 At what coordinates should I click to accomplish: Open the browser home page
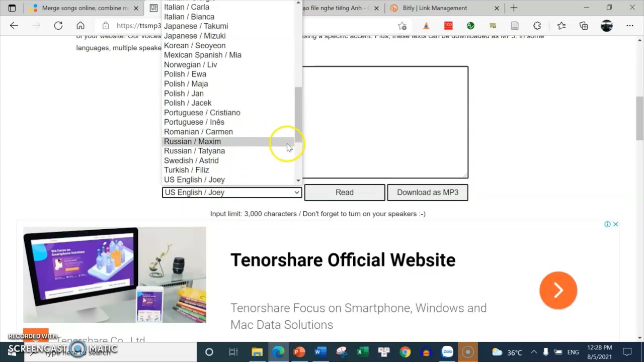click(x=80, y=26)
